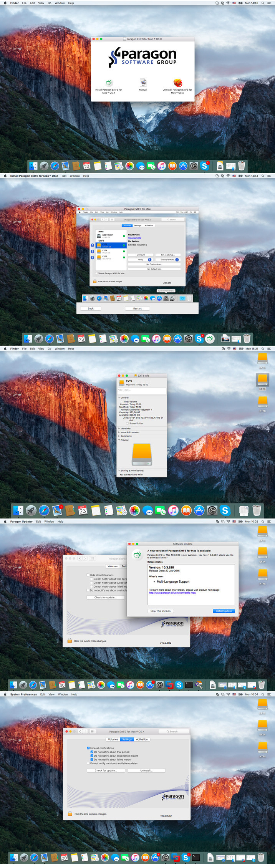Click the lock icon in the pane with Uninstall button
275x868 pixels.
[x=70, y=813]
